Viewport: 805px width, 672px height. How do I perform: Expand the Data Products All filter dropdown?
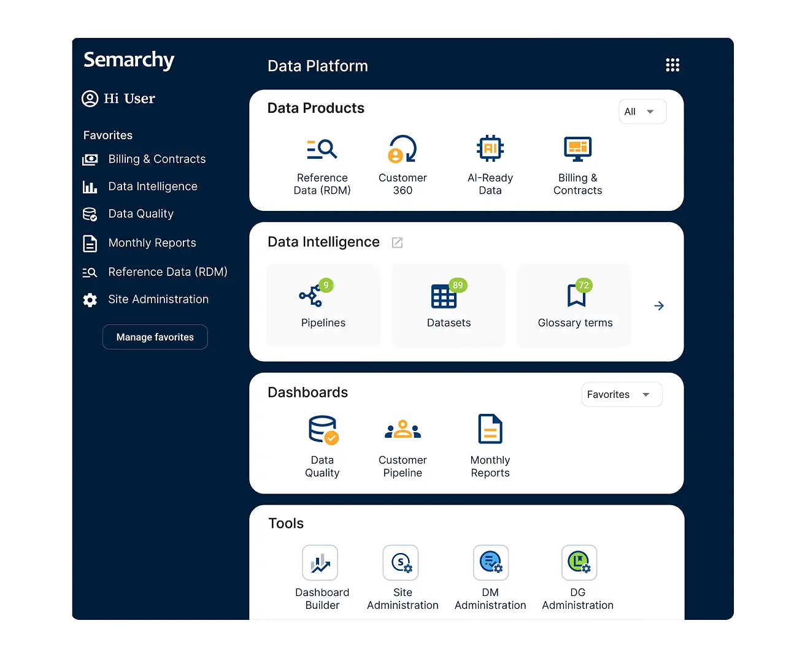642,112
